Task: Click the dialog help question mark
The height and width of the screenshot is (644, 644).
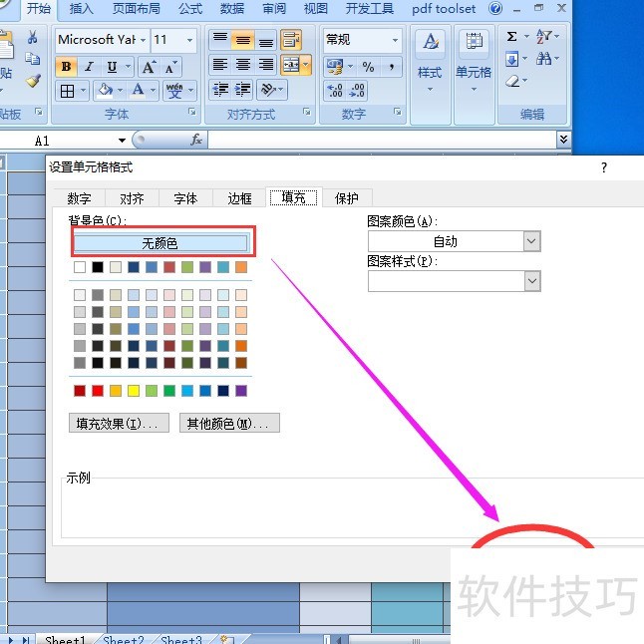Action: (x=604, y=167)
